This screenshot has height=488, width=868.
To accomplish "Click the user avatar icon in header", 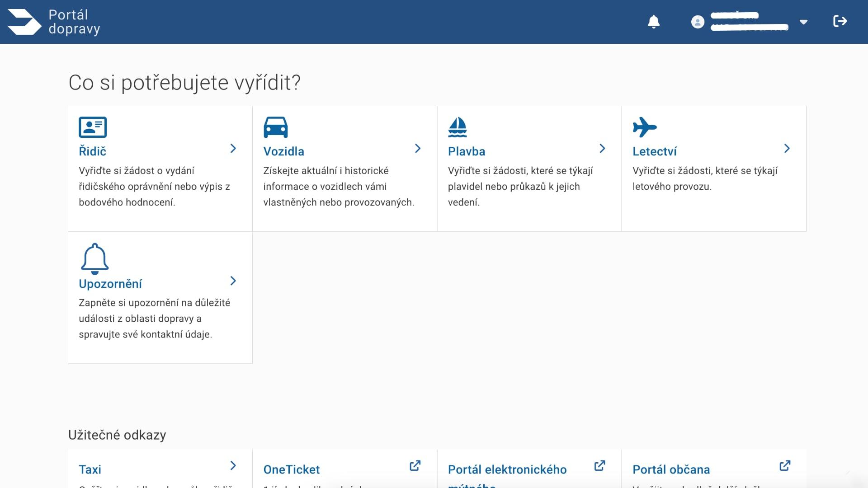I will pyautogui.click(x=698, y=22).
